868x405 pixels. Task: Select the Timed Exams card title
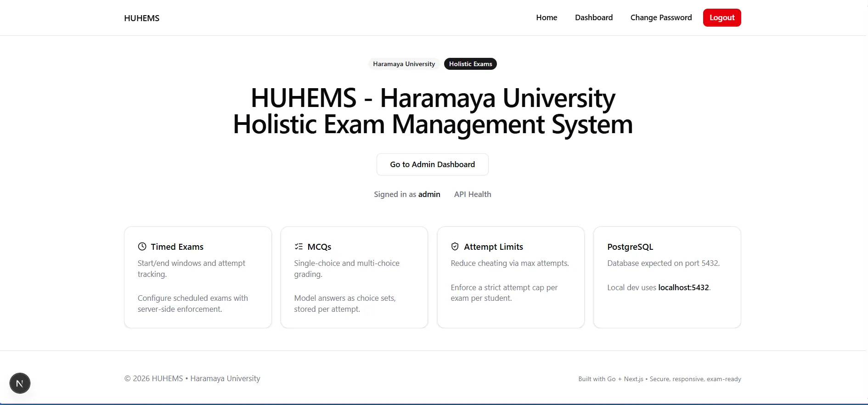point(177,247)
